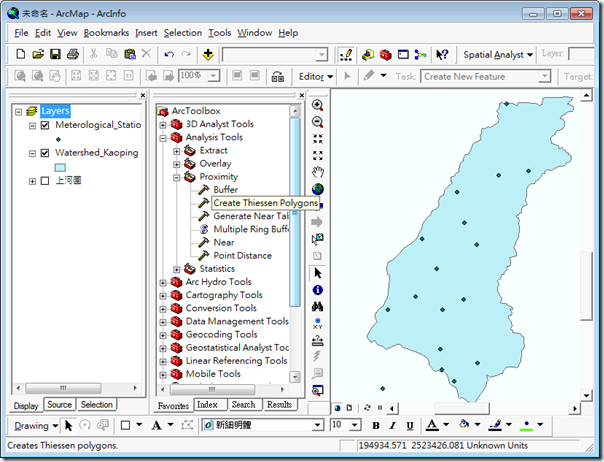
Task: Click the font color A button
Action: pyautogui.click(x=432, y=425)
